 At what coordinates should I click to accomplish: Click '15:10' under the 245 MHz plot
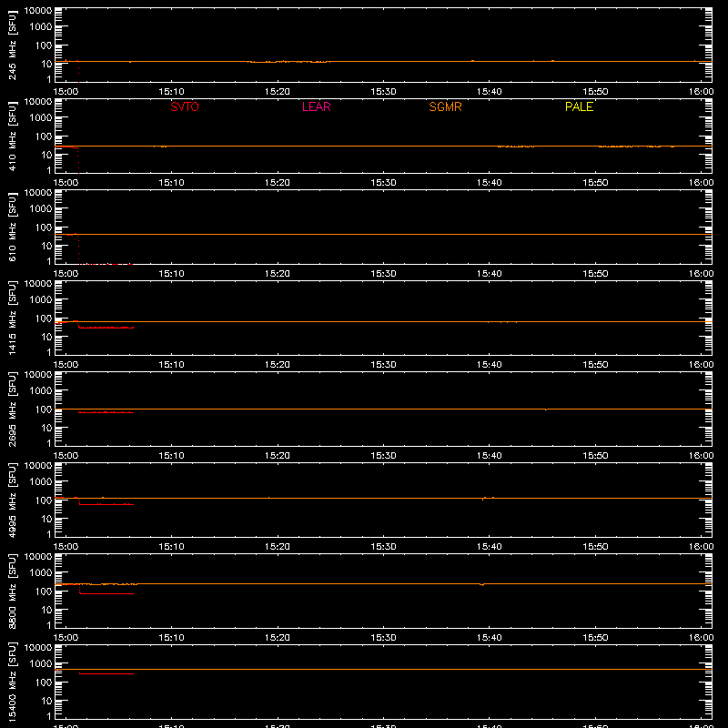coord(171,92)
